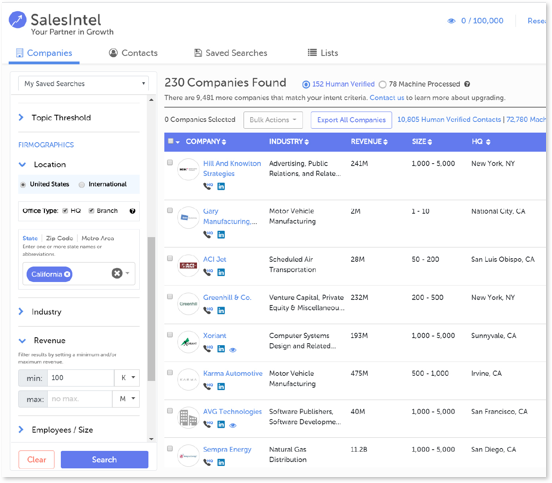Image resolution: width=552 pixels, height=483 pixels.
Task: Toggle the Branch office type checkbox
Action: pyautogui.click(x=91, y=211)
